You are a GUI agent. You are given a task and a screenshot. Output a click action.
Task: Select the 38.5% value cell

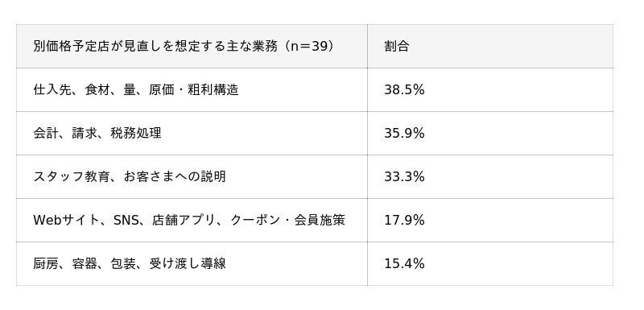(490, 89)
